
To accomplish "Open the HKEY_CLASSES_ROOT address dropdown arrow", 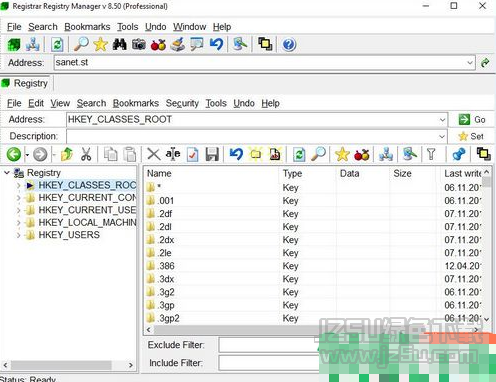I will pyautogui.click(x=442, y=120).
